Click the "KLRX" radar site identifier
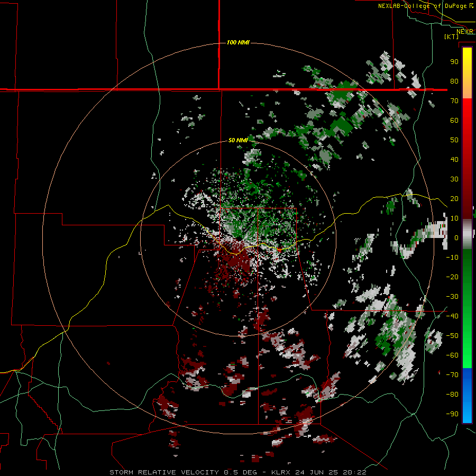The image size is (476, 476). (281, 472)
